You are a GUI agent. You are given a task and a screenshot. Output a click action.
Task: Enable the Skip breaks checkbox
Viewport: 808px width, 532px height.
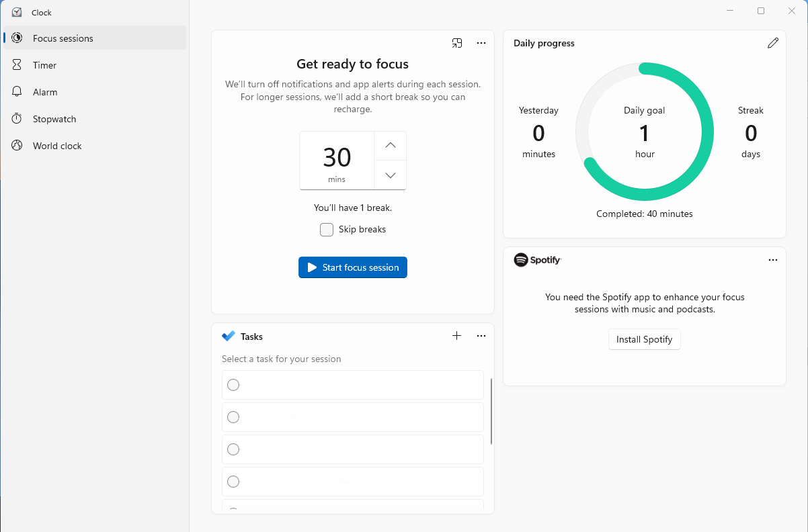tap(326, 229)
